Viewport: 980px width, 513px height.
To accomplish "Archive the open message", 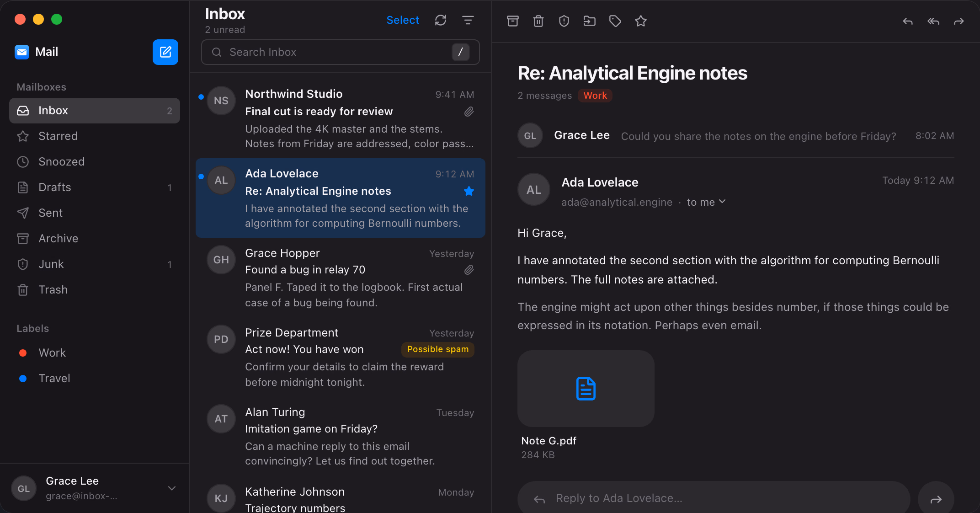I will 513,21.
